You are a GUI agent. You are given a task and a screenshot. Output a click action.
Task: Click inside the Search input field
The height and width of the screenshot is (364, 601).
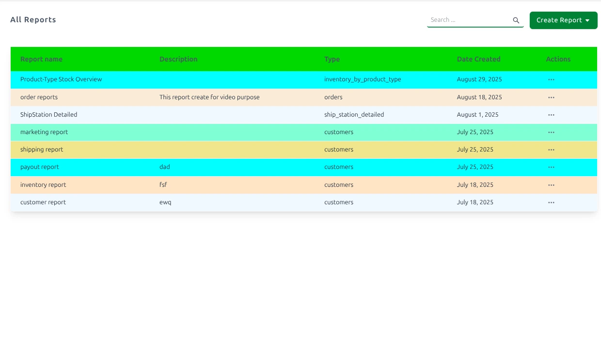pos(468,20)
